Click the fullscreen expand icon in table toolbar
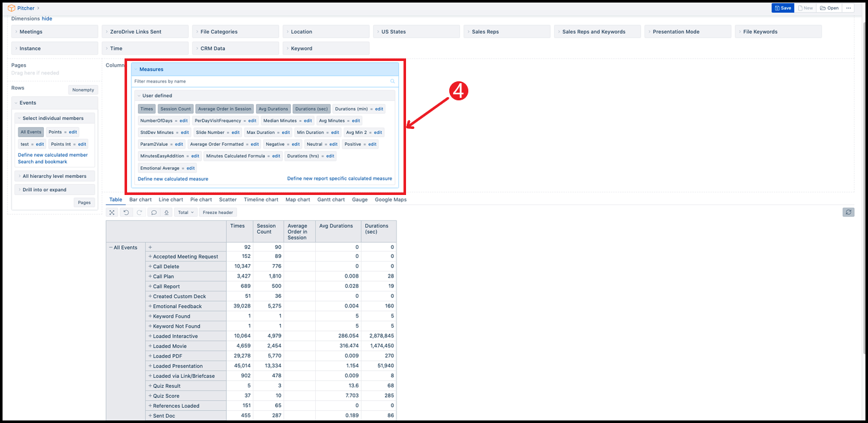Screen dimensions: 868x423 coord(112,213)
